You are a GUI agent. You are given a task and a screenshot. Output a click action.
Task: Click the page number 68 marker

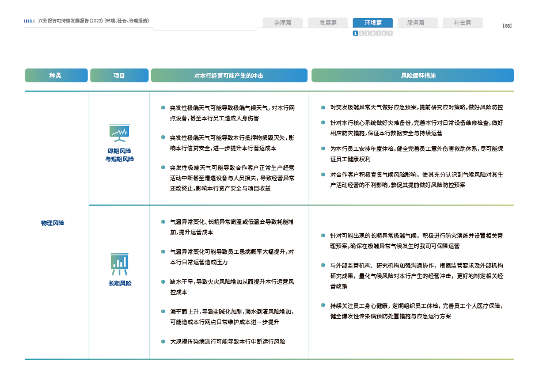(507, 25)
